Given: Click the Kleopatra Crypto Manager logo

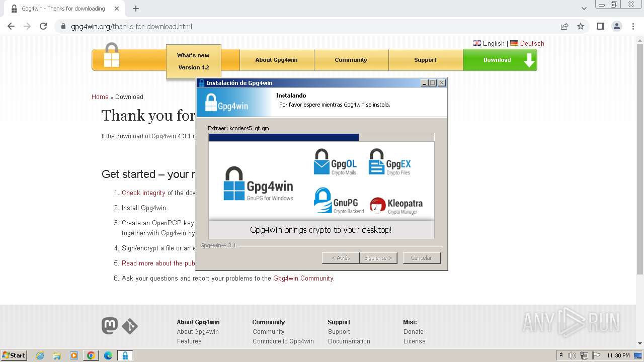Looking at the screenshot, I should [396, 205].
